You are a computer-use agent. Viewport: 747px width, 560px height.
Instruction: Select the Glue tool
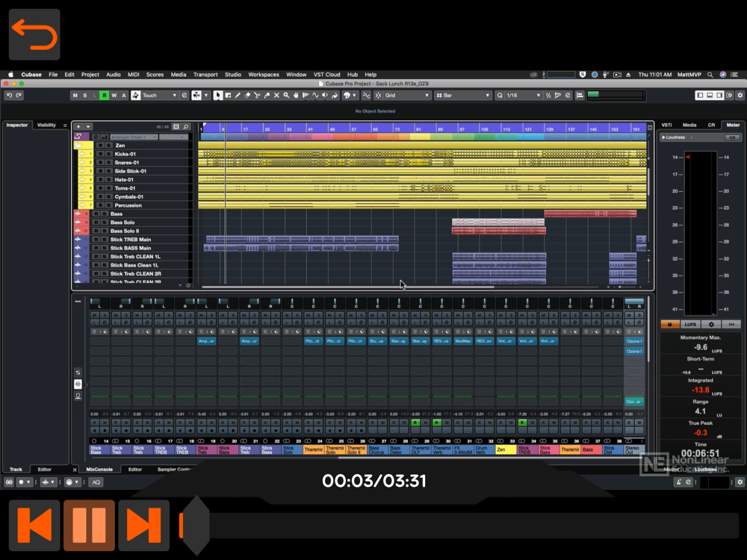pos(267,96)
